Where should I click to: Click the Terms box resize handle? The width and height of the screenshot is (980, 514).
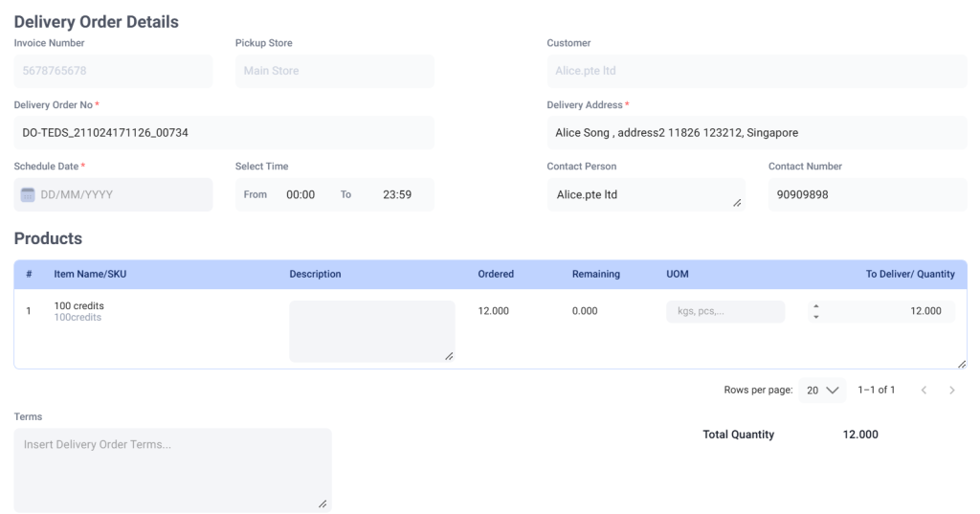(x=323, y=504)
